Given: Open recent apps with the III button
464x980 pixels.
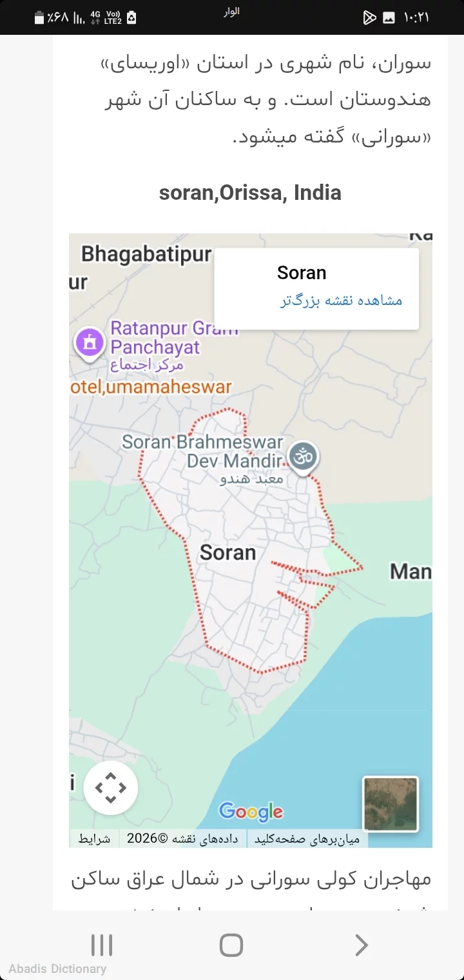Looking at the screenshot, I should (102, 945).
